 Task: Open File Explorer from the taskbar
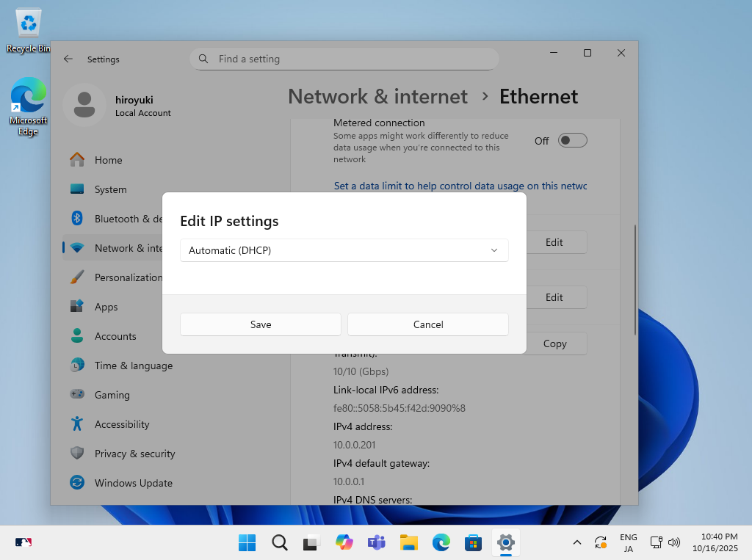click(408, 543)
